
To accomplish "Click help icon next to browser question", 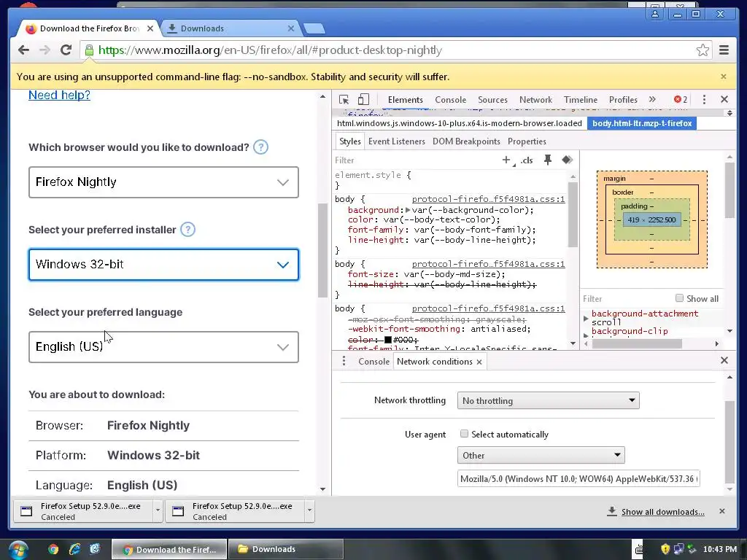I will point(260,147).
